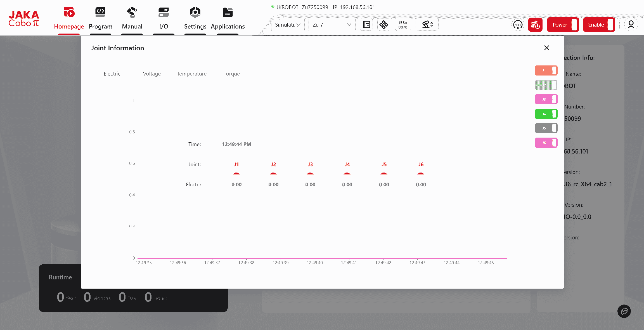
Task: Open the log list icon in toolbar
Action: point(366,25)
